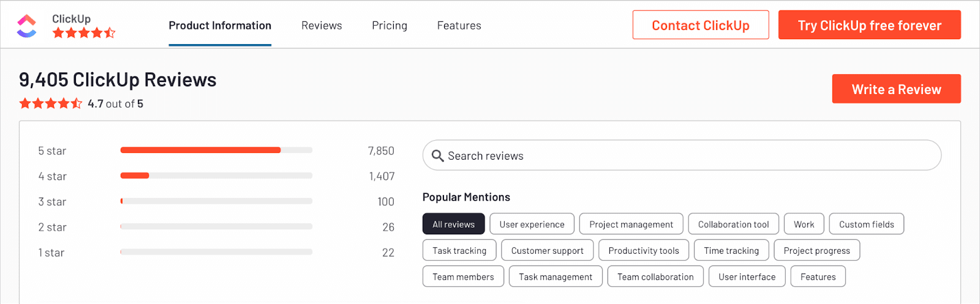Click Try ClickUp free forever button
This screenshot has height=304, width=980.
tap(870, 25)
